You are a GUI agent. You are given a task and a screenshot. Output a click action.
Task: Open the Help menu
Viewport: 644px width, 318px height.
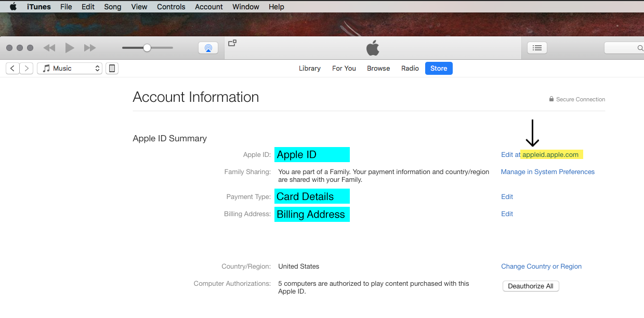[277, 7]
